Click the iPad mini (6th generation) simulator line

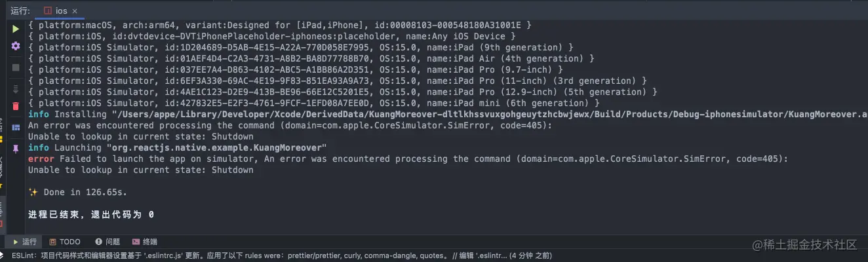(x=315, y=103)
